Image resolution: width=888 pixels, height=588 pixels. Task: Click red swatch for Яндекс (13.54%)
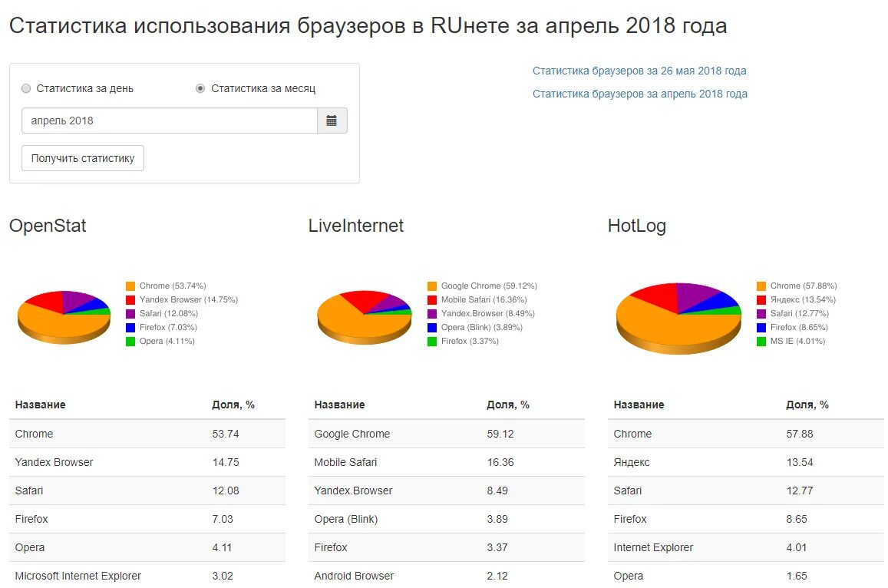tap(761, 299)
